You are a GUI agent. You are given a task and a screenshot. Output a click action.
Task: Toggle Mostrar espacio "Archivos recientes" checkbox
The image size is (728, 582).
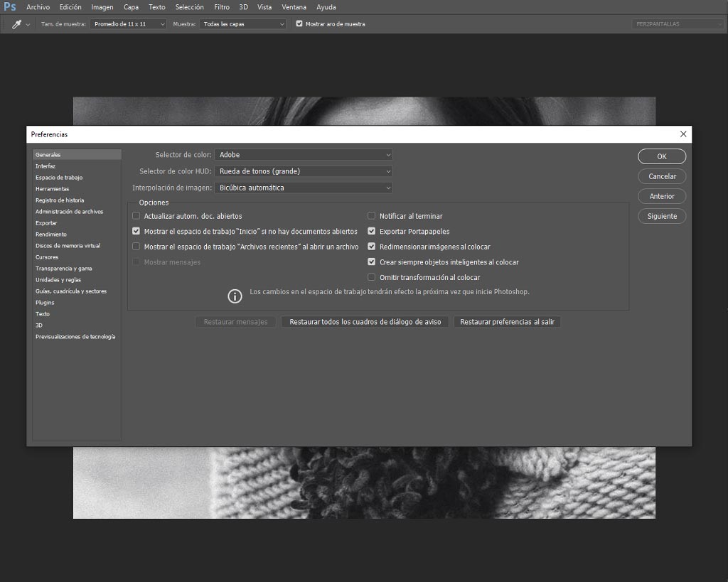pyautogui.click(x=136, y=247)
